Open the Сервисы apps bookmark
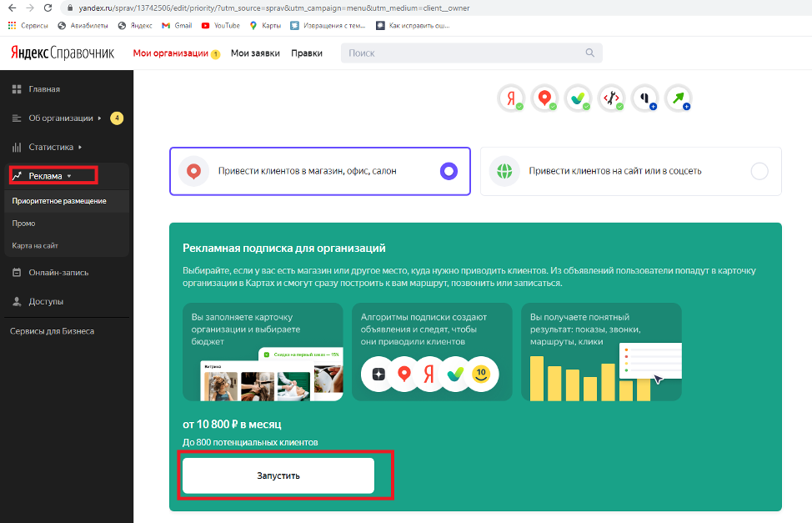The image size is (812, 523). click(28, 25)
